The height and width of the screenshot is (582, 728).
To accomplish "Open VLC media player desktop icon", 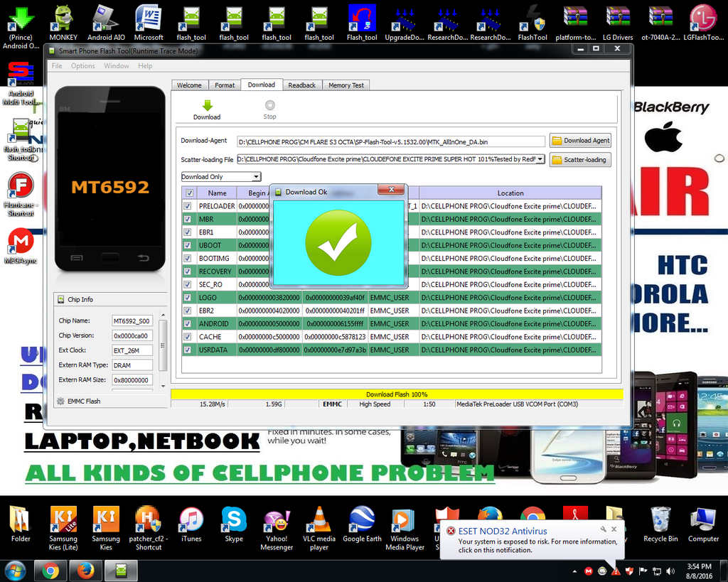I will point(319,528).
